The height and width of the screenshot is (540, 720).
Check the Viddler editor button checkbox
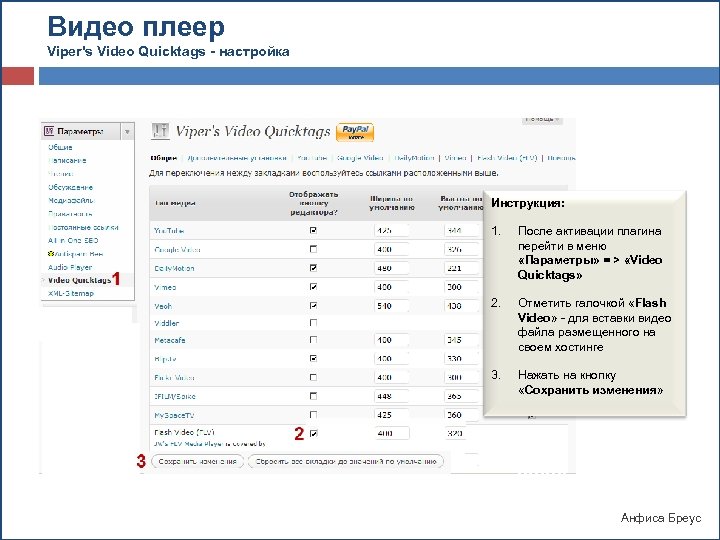tap(313, 323)
